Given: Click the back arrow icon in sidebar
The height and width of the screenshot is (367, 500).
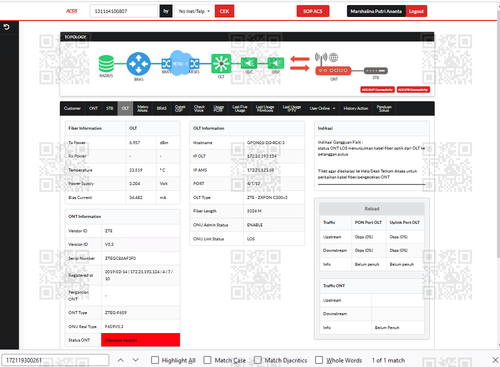Looking at the screenshot, I should [x=6, y=27].
